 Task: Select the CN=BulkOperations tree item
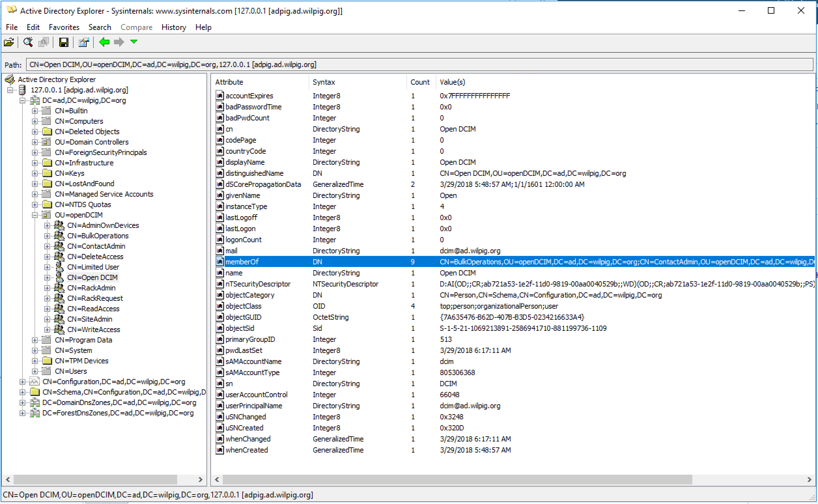point(98,236)
